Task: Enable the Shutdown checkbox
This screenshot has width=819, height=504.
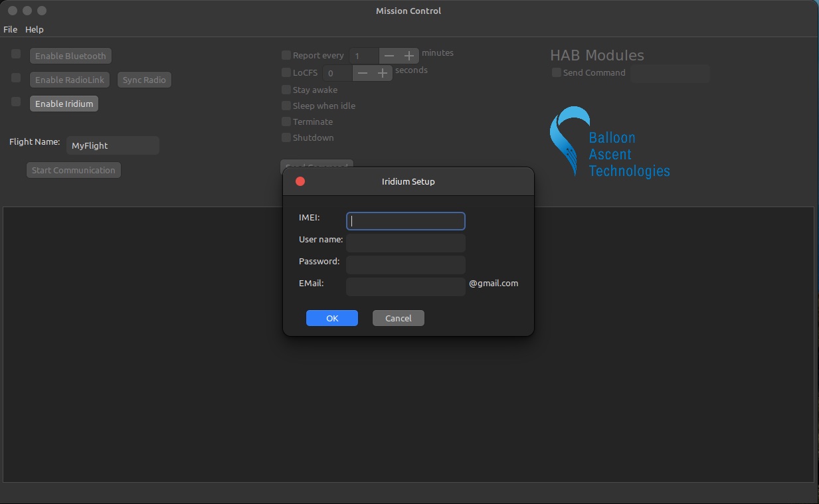Action: [286, 137]
